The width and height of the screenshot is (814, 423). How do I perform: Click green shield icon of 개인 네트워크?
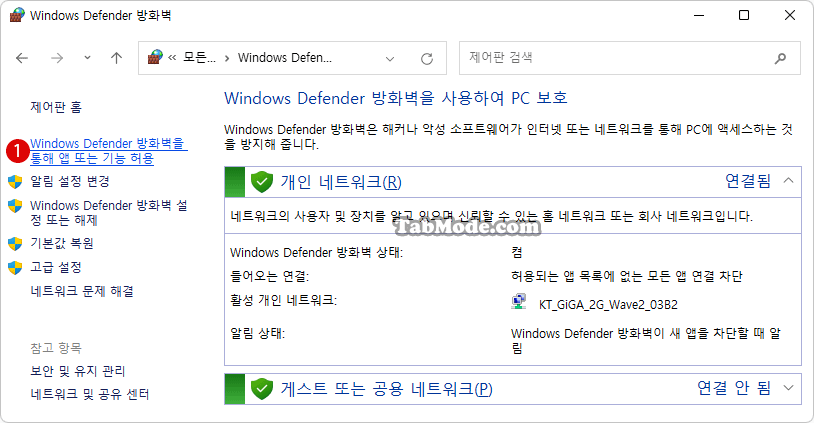(x=262, y=182)
